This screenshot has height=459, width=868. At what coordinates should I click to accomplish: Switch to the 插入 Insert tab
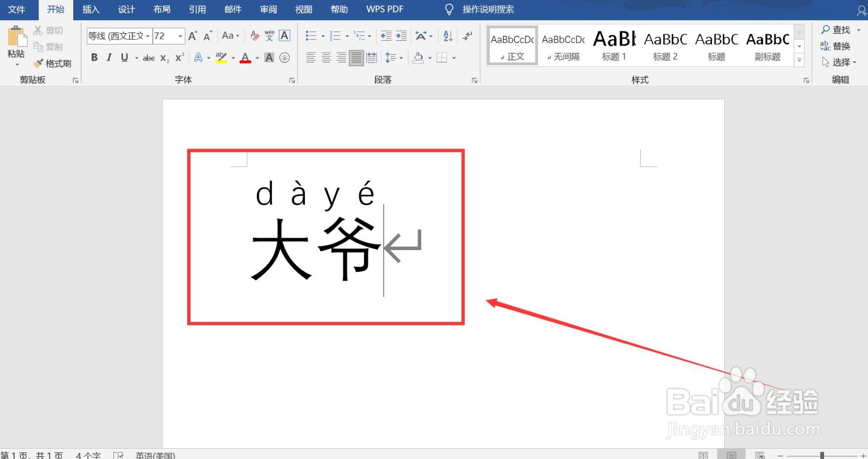pyautogui.click(x=91, y=9)
